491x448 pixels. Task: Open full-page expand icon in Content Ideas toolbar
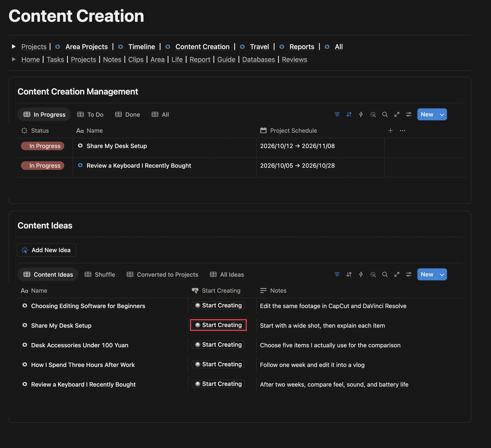point(397,274)
